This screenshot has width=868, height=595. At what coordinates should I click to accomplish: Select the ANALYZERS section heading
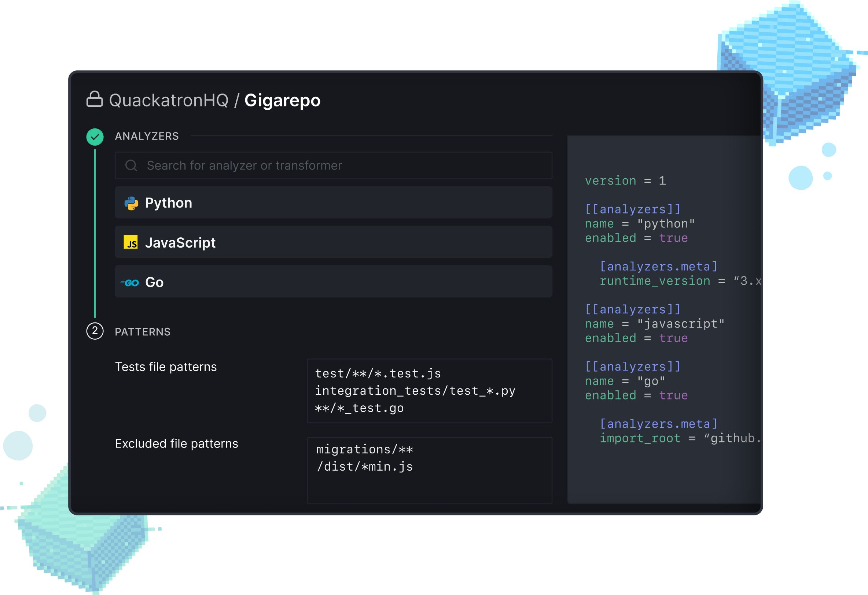(x=147, y=136)
